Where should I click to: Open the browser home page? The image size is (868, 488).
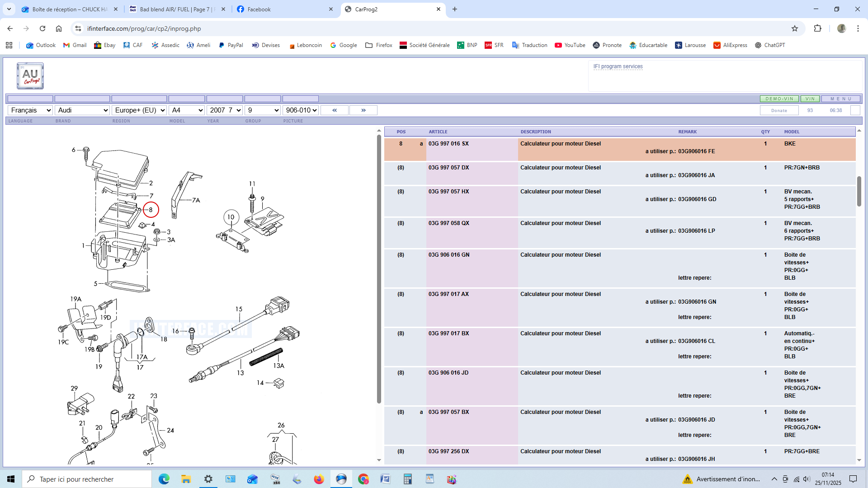click(x=59, y=28)
